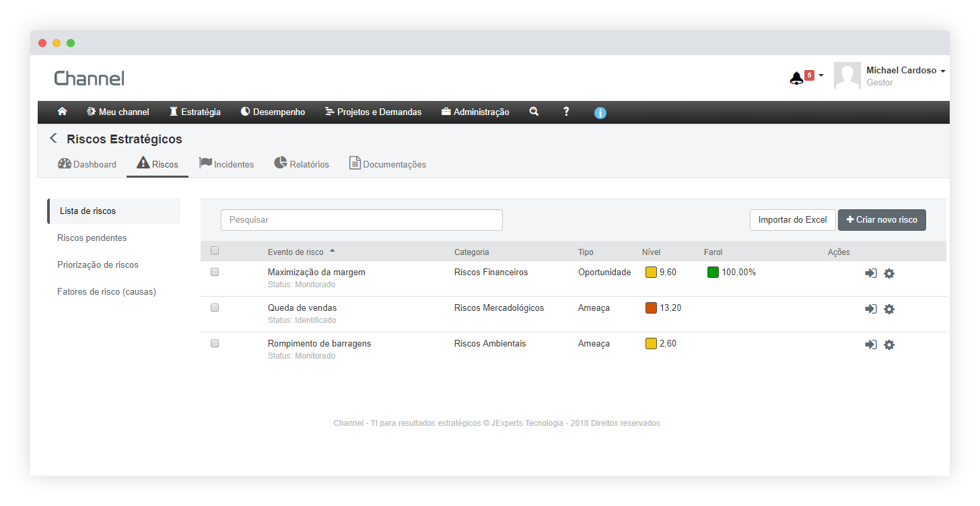Open gear settings for Rompimento de barragens
The width and height of the screenshot is (980, 506).
click(x=888, y=345)
